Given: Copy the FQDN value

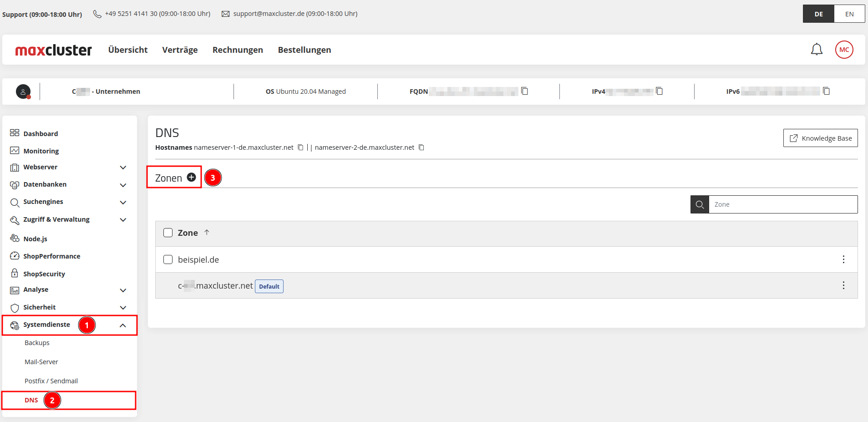Looking at the screenshot, I should coord(524,91).
